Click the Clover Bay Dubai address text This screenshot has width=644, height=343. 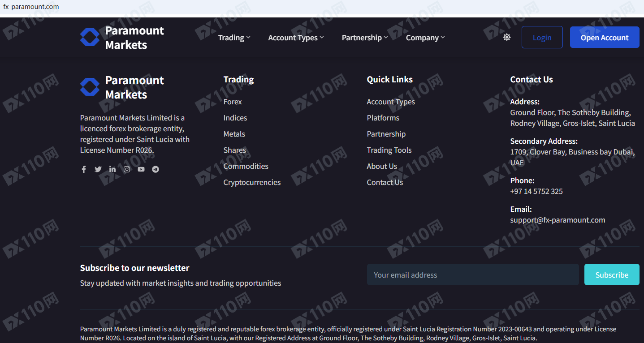(572, 157)
